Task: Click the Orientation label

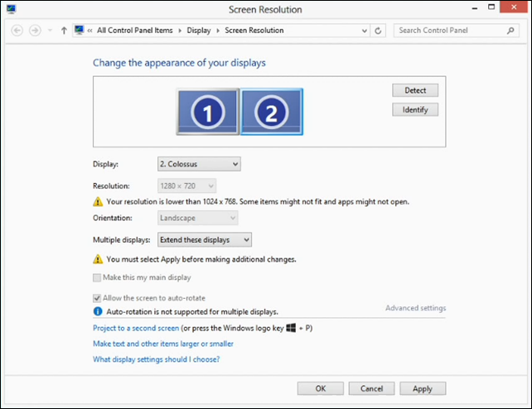Action: coord(113,218)
